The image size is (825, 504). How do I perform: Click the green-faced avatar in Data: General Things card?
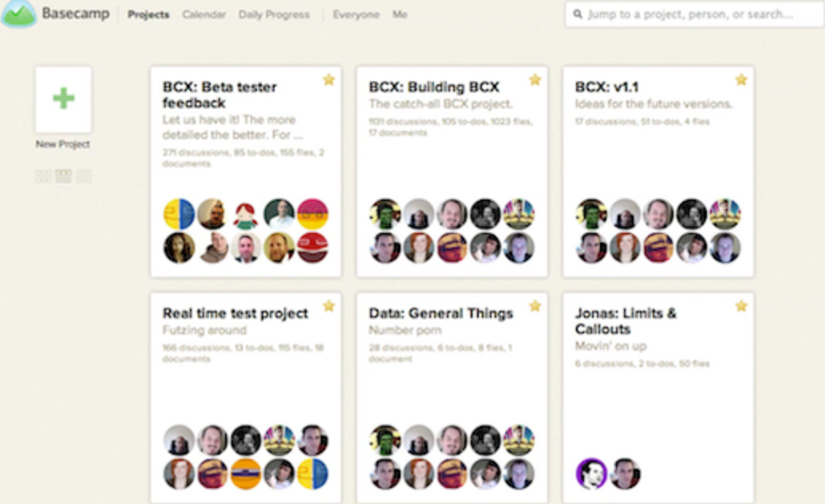click(x=385, y=440)
